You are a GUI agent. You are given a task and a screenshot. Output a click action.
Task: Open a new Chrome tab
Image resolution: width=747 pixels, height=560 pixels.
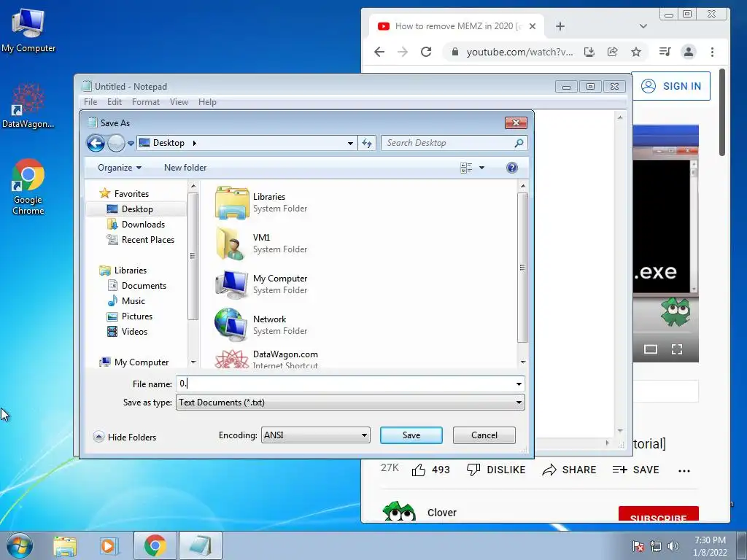560,26
